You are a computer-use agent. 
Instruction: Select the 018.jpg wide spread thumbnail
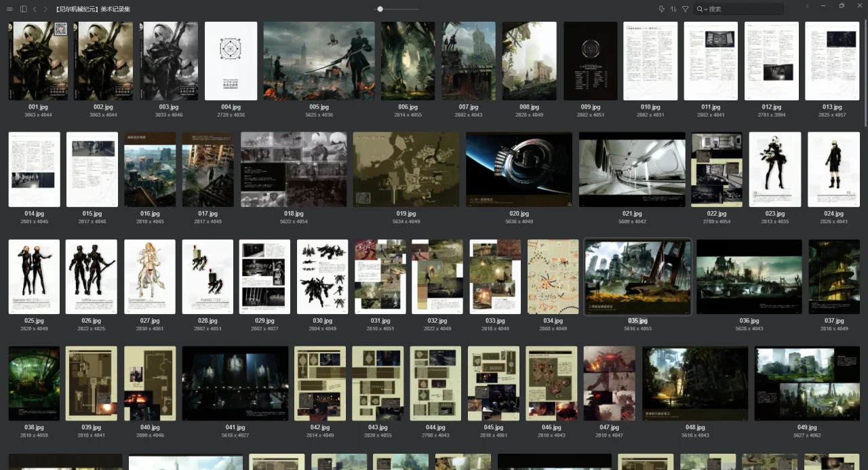tap(294, 170)
